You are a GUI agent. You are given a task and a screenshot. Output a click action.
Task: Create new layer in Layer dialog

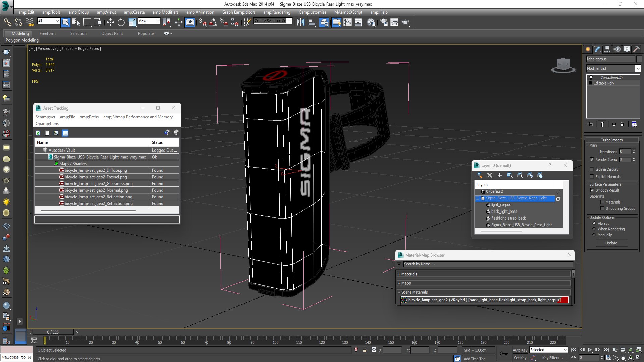coord(480,175)
